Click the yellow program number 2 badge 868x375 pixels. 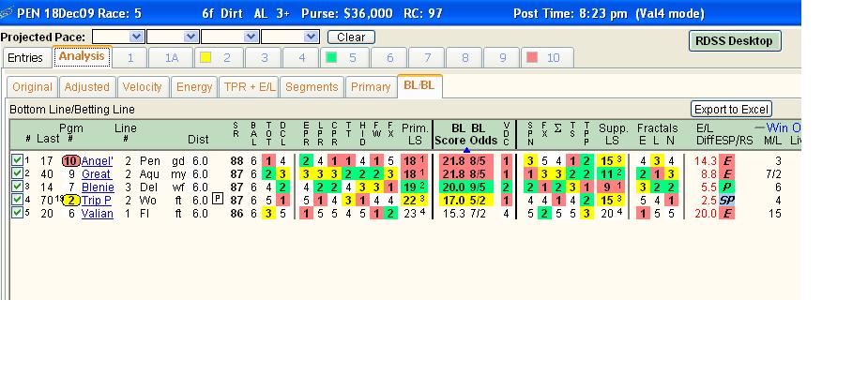[x=70, y=201]
